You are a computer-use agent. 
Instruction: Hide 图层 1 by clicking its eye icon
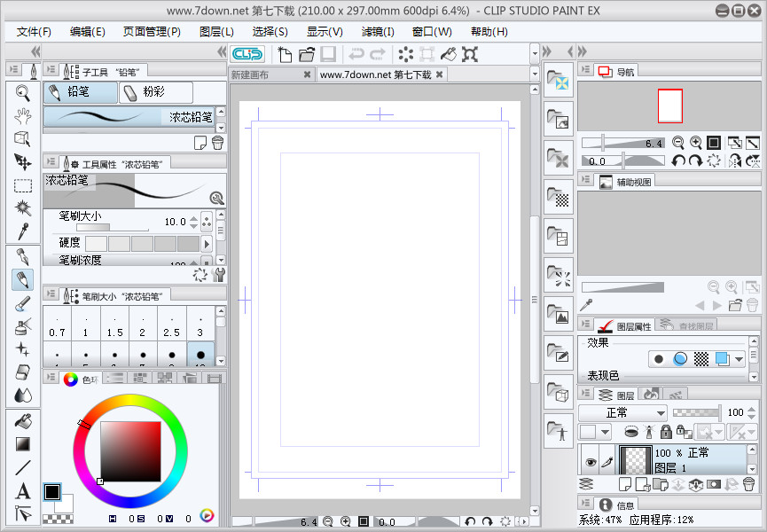(591, 463)
